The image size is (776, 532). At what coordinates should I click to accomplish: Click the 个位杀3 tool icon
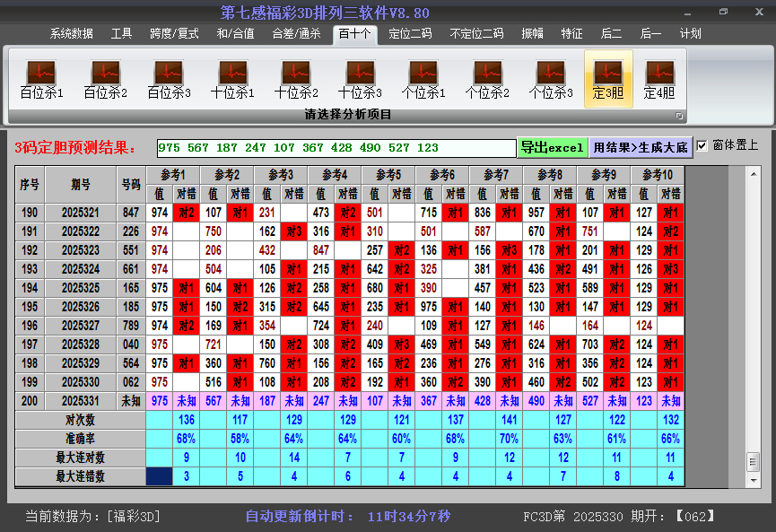551,72
